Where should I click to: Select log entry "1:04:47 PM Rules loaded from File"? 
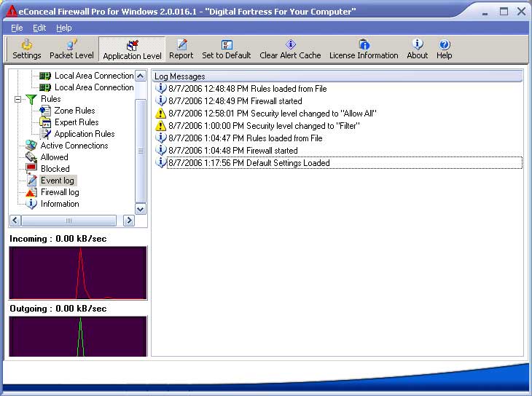click(x=246, y=138)
